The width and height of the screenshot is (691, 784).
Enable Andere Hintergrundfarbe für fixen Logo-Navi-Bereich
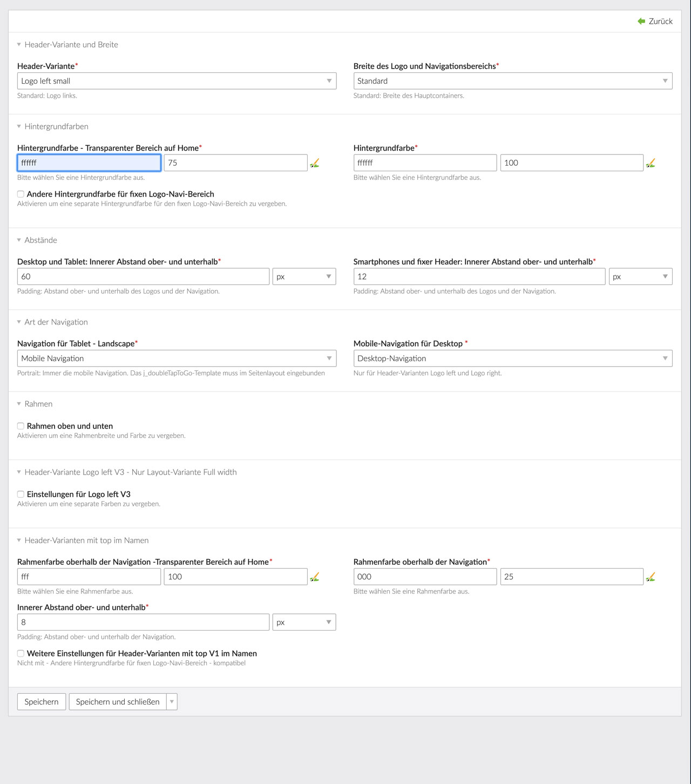coord(21,194)
